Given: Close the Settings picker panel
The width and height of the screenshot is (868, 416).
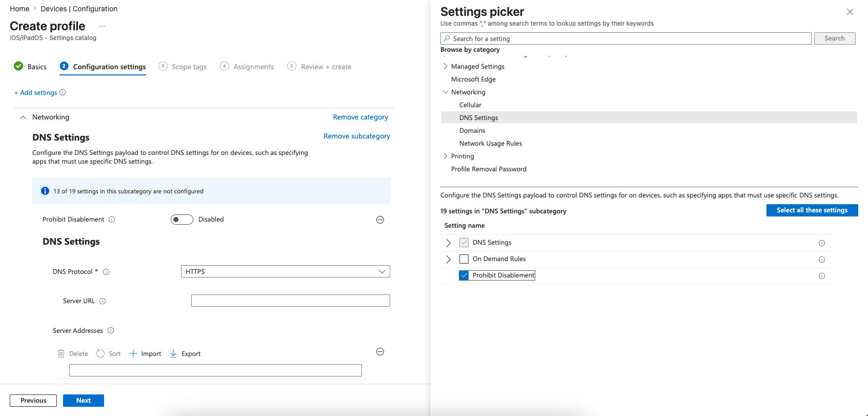Looking at the screenshot, I should [850, 12].
